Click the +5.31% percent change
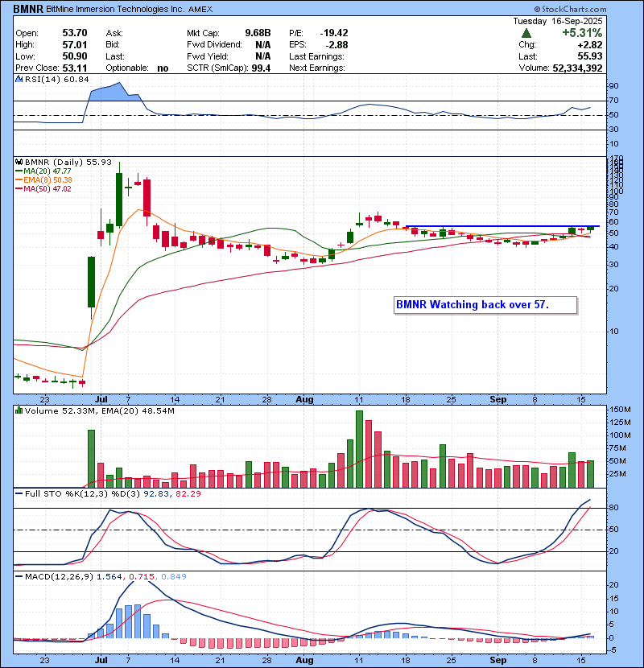This screenshot has width=644, height=668. tap(582, 33)
